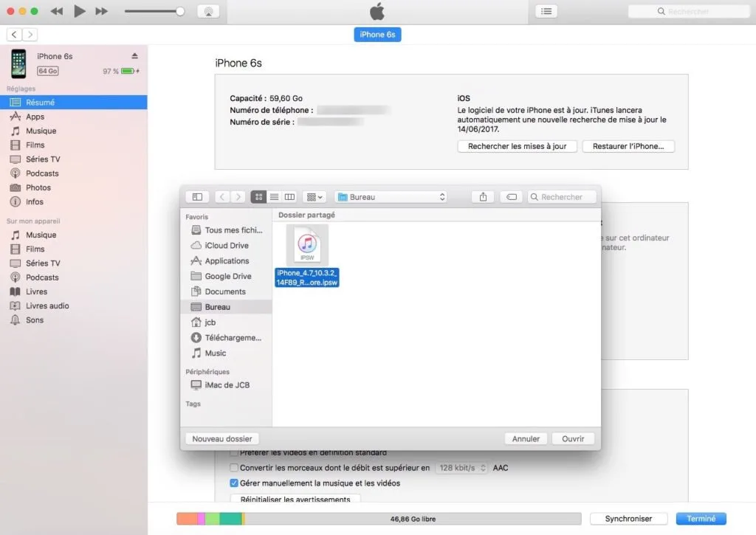Select Sons on the device

pos(73,320)
